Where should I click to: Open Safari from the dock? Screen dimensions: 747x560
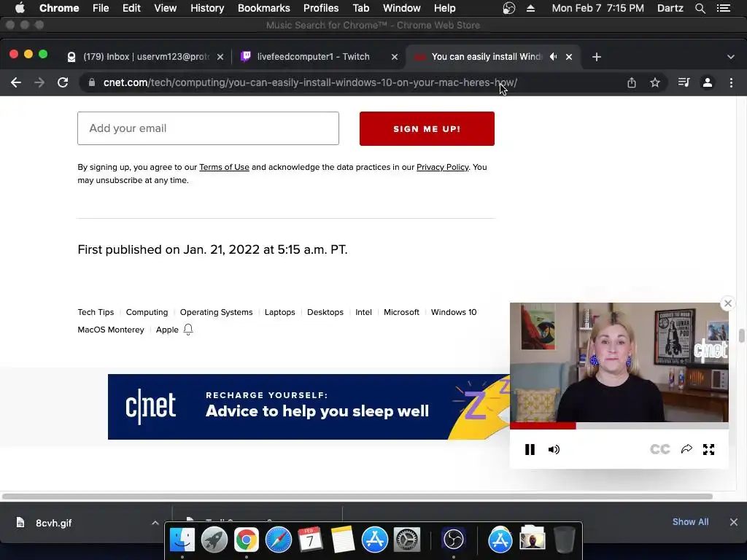[278, 540]
